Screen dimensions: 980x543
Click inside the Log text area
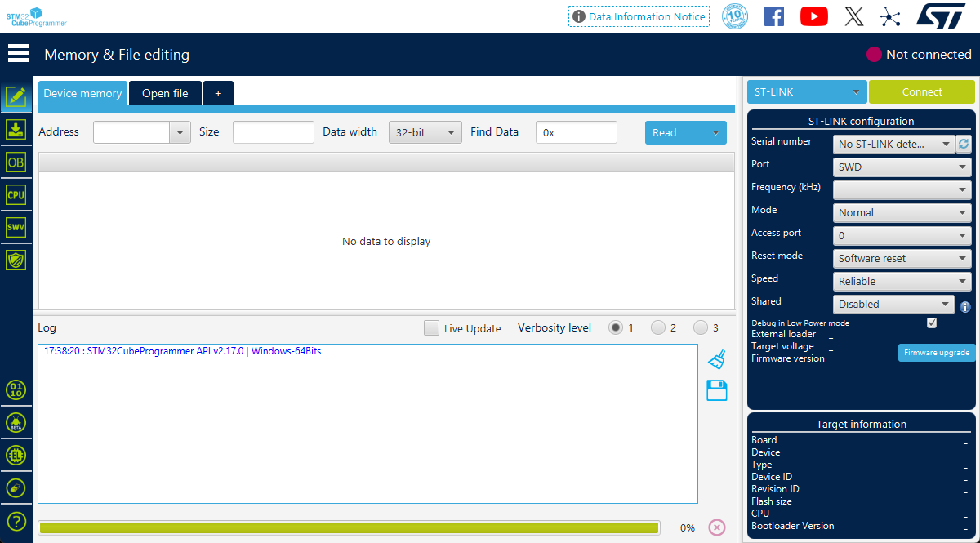pyautogui.click(x=367, y=423)
